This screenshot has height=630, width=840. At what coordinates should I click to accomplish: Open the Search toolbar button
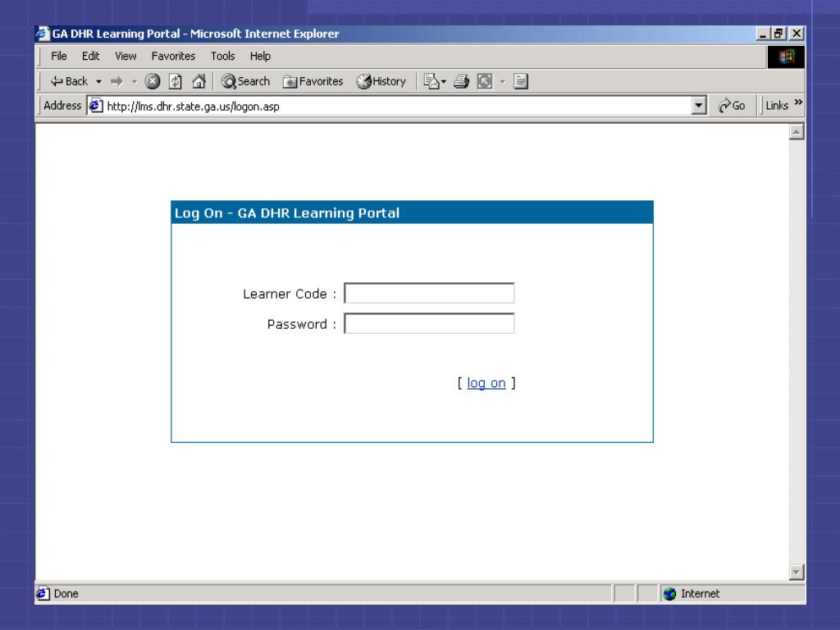(245, 81)
